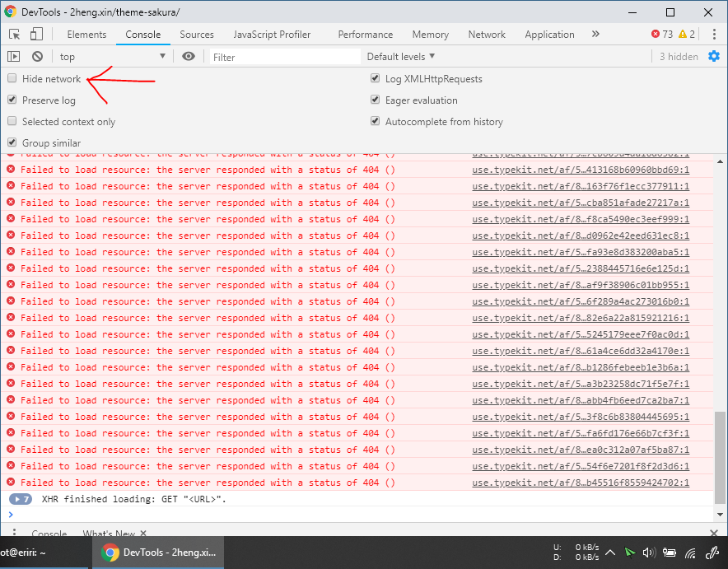
Task: Switch to terminal window in taskbar
Action: coord(44,553)
